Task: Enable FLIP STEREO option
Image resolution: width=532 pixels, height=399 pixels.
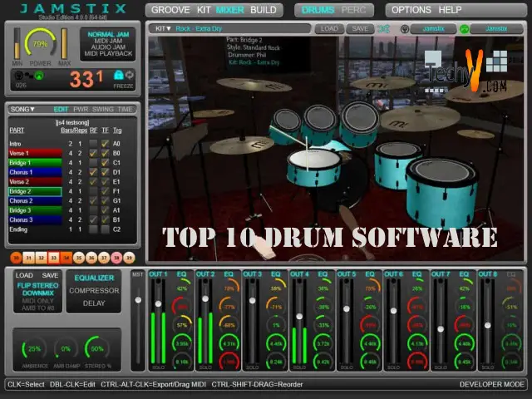Action: pos(37,285)
